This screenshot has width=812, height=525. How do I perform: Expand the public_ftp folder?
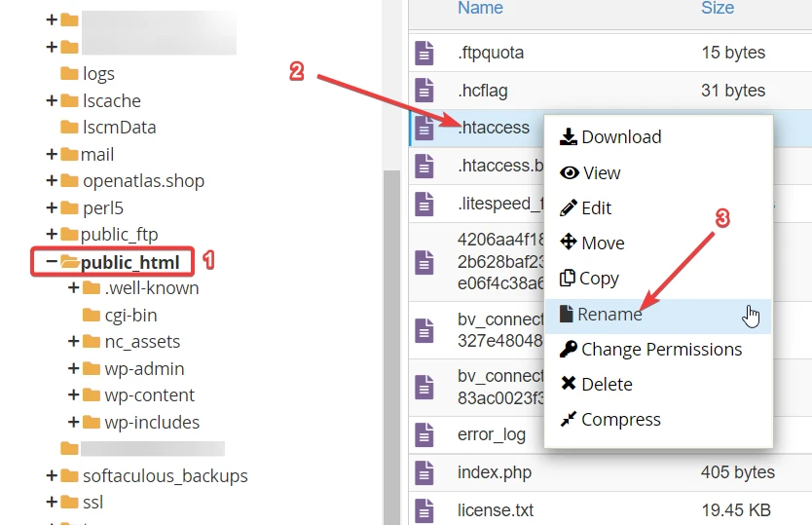pos(52,235)
